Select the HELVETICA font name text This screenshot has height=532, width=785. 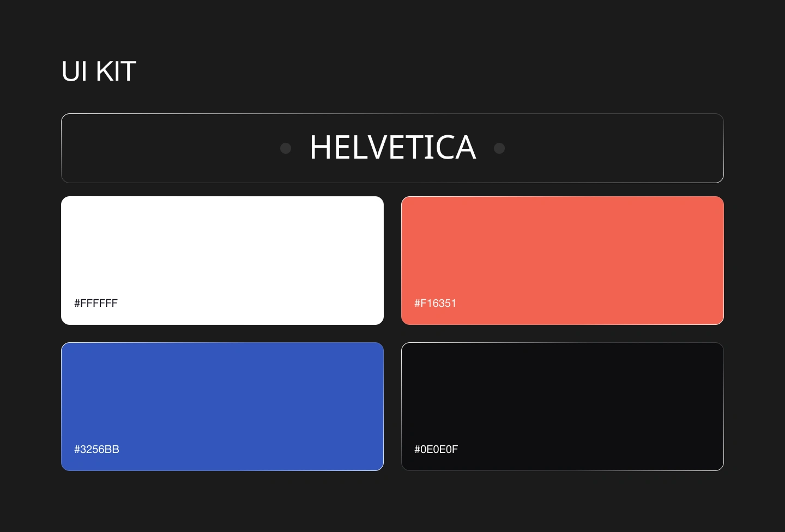tap(393, 148)
